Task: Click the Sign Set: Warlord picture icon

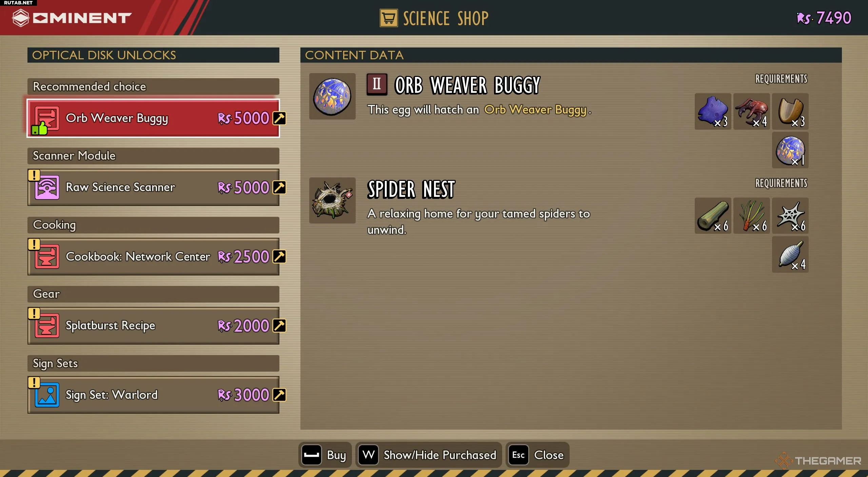Action: pos(47,395)
